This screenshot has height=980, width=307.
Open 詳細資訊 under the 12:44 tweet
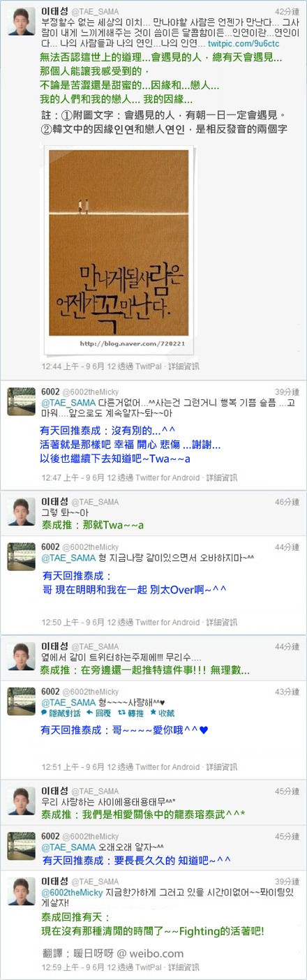(184, 366)
